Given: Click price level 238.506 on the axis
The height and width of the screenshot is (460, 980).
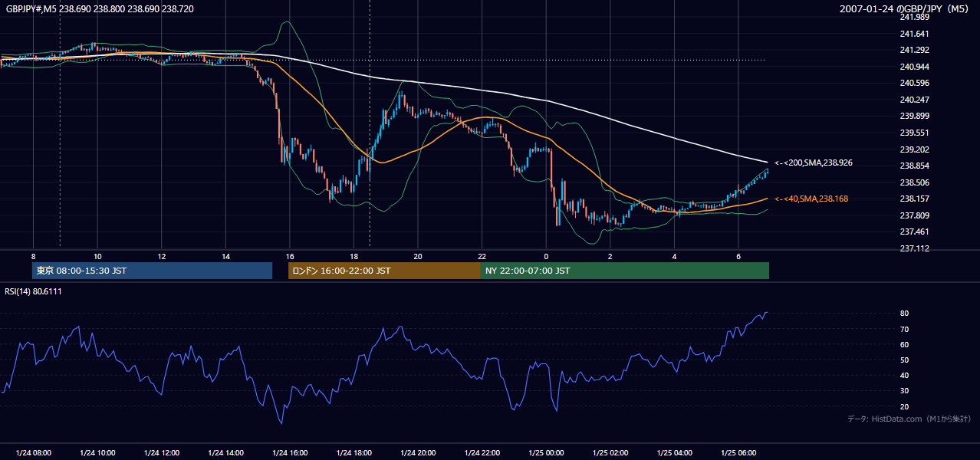Looking at the screenshot, I should point(914,182).
